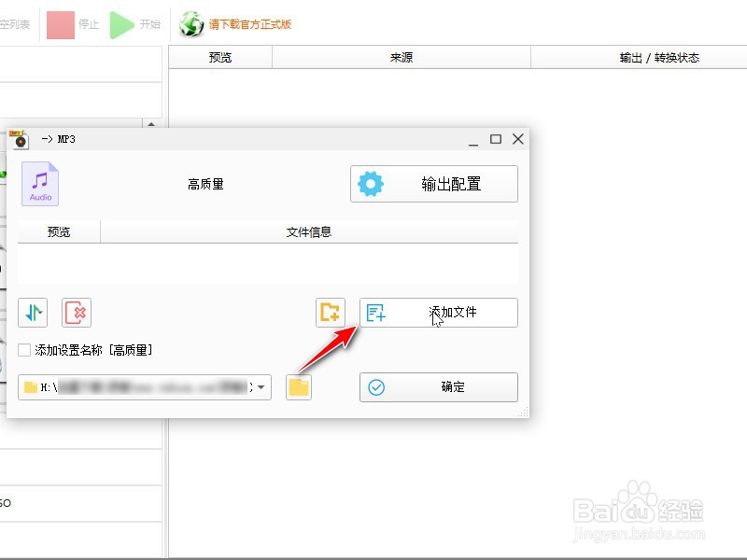Click the red X remove-file icon
Screen dimensions: 747x560
pos(77,313)
